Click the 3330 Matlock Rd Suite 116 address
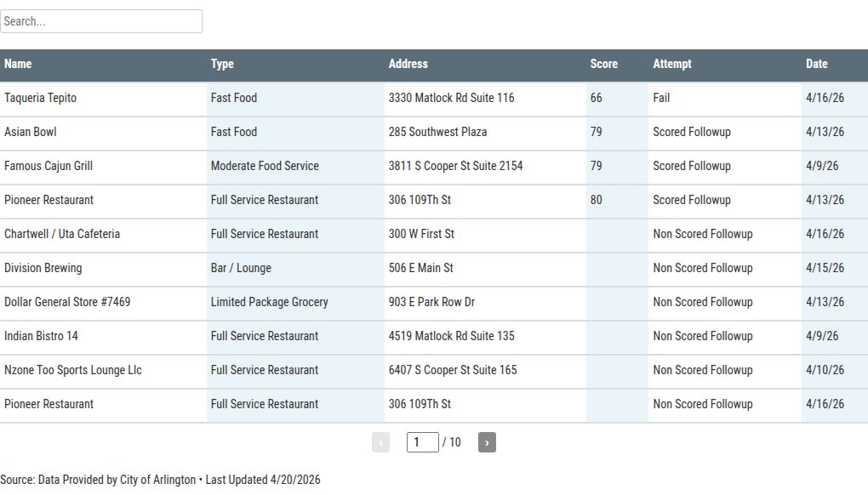 pos(451,98)
